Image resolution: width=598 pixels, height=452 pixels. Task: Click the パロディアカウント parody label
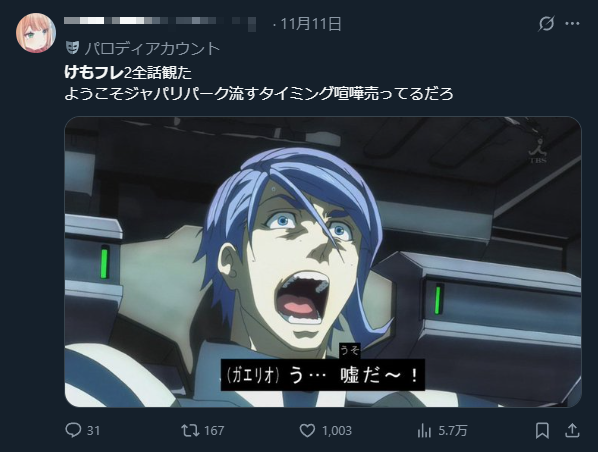[152, 48]
